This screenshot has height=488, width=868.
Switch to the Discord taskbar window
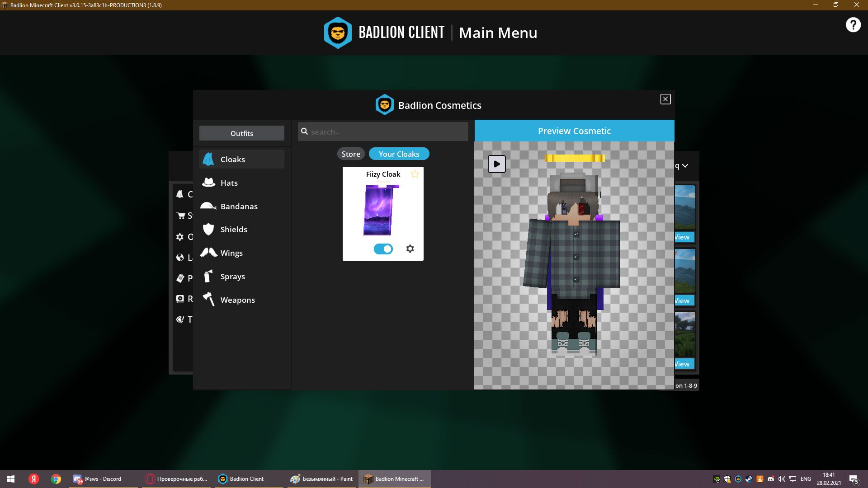103,479
